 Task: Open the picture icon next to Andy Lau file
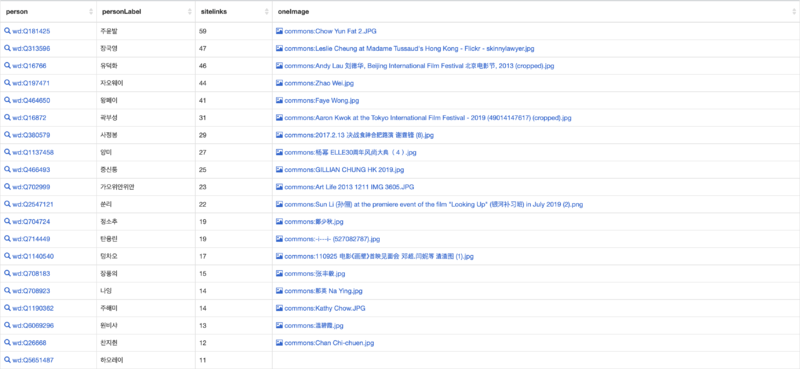coord(279,66)
